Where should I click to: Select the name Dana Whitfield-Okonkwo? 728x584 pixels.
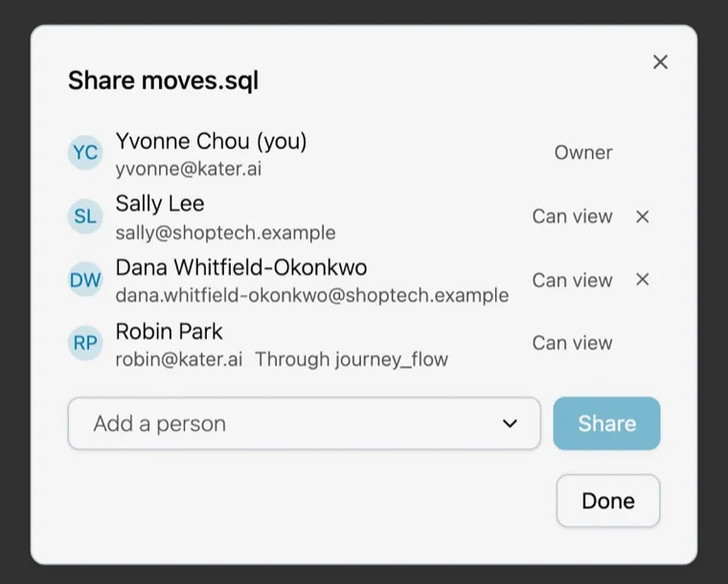tap(241, 268)
